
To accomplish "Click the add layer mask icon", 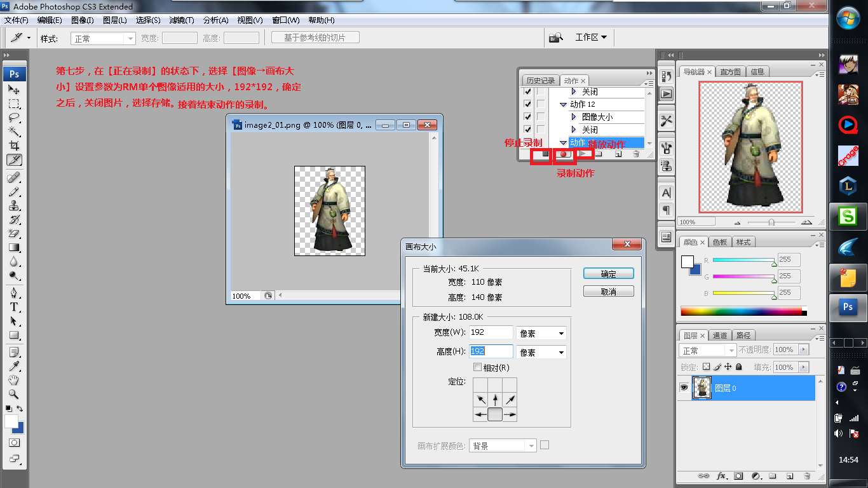I will click(x=738, y=475).
